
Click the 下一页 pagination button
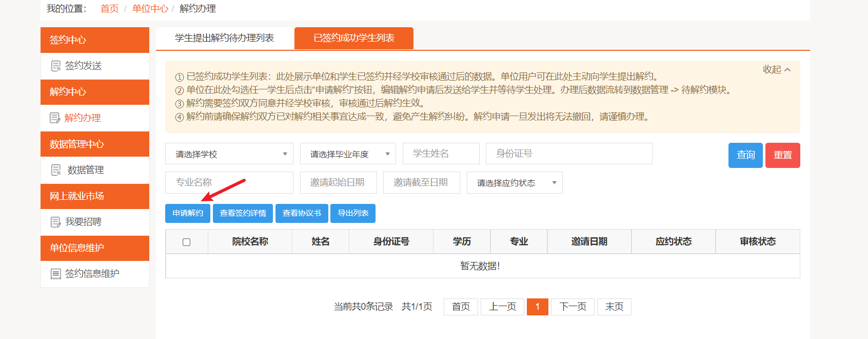573,307
